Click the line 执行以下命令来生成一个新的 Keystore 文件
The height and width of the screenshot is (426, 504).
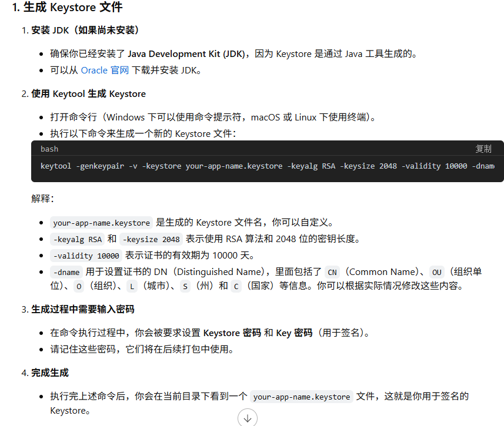pyautogui.click(x=143, y=133)
